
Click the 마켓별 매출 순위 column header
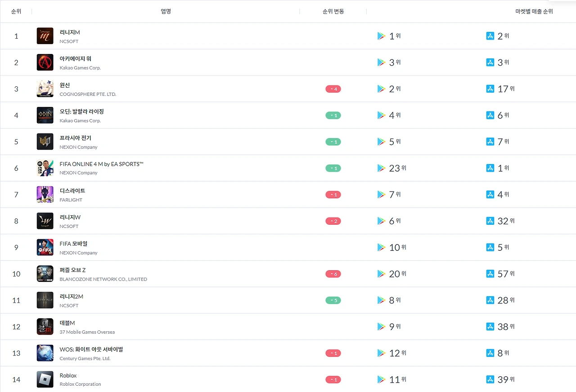point(534,11)
